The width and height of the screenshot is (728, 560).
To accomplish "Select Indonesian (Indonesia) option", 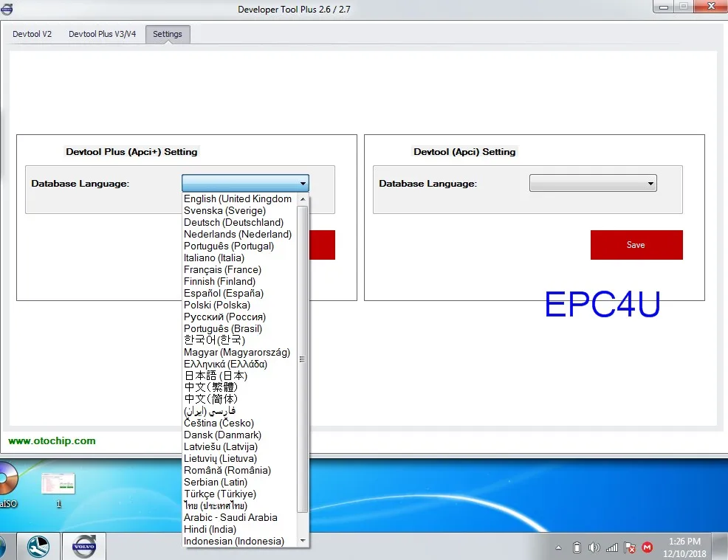I will (239, 541).
